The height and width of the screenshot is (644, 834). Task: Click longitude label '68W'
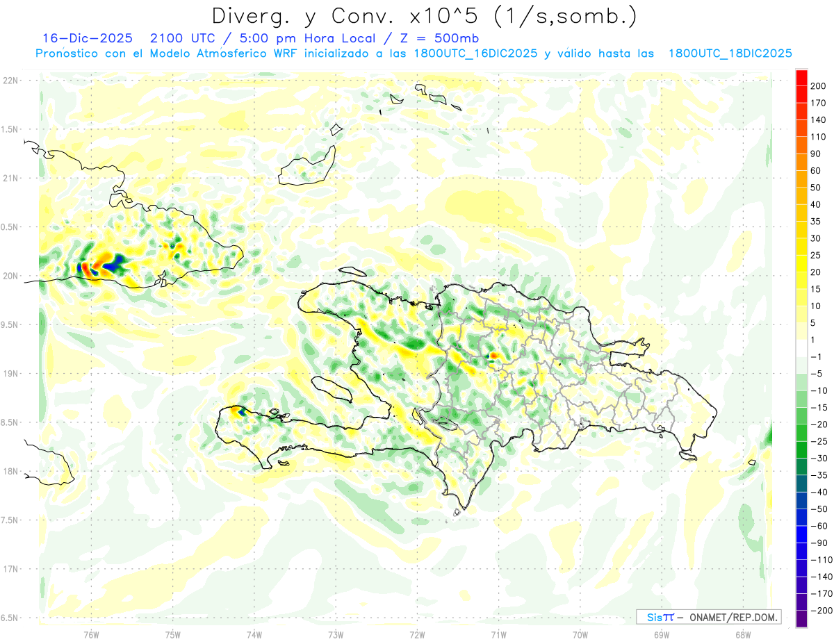(x=743, y=635)
